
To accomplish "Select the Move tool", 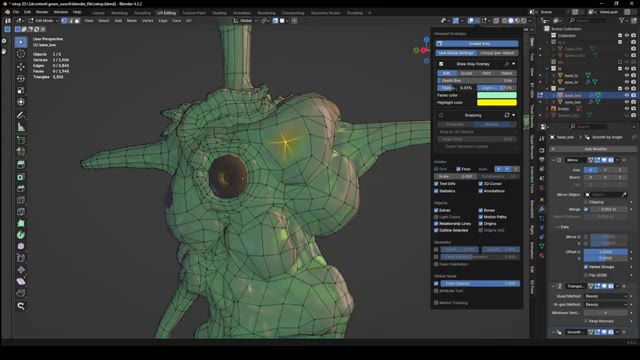I will (x=21, y=67).
